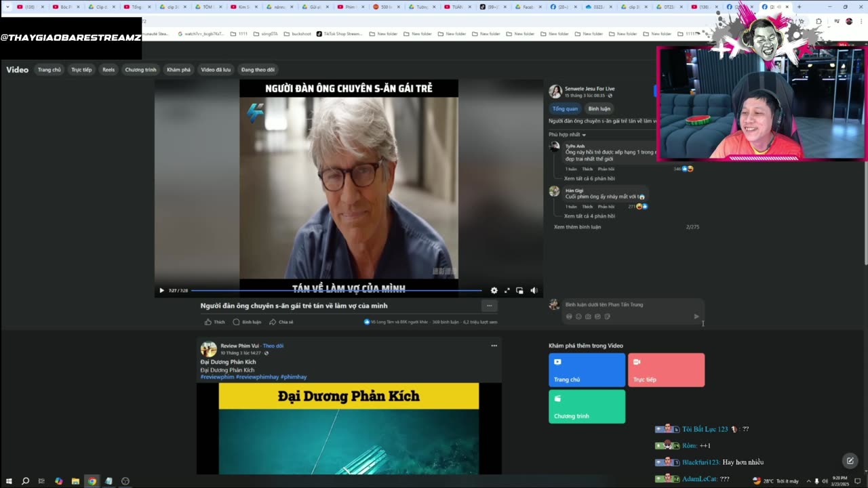Insert sticker in comment box
868x488 pixels.
pos(607,317)
